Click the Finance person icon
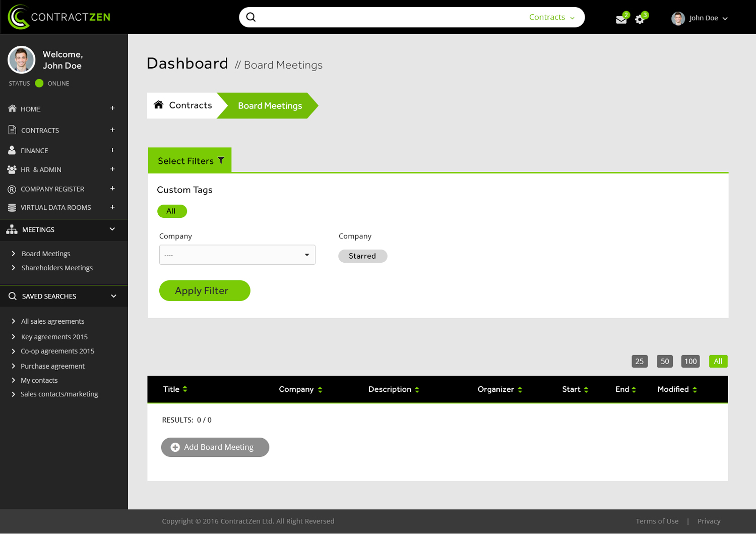The height and width of the screenshot is (534, 756). [x=12, y=150]
